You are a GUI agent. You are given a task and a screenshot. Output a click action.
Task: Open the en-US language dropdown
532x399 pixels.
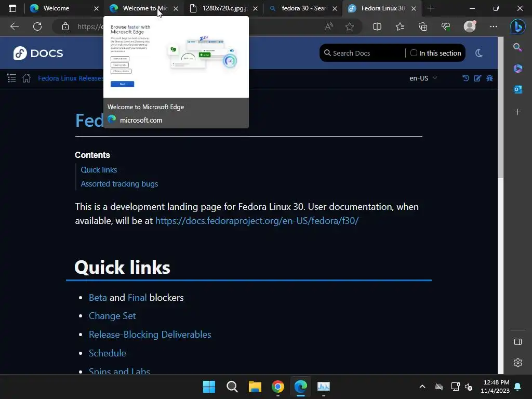pyautogui.click(x=423, y=78)
